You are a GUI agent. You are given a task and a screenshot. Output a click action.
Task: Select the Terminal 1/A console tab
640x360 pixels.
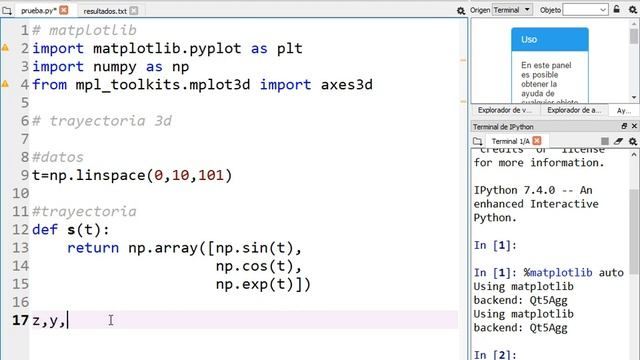click(510, 141)
